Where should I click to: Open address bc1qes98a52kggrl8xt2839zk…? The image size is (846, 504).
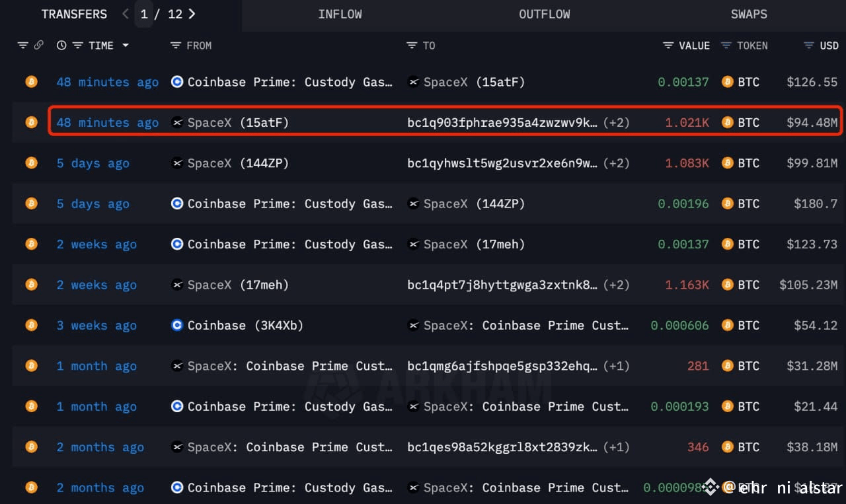[x=502, y=447]
